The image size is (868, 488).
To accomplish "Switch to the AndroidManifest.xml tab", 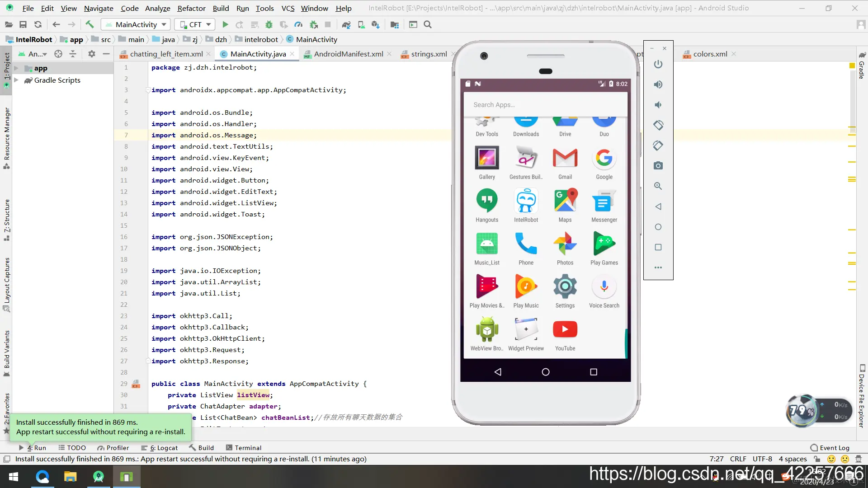I will [348, 54].
